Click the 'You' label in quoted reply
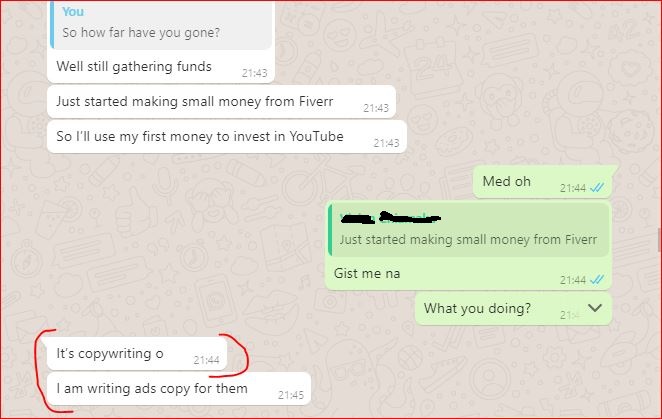Viewport: 662px width, 419px height. (x=73, y=12)
